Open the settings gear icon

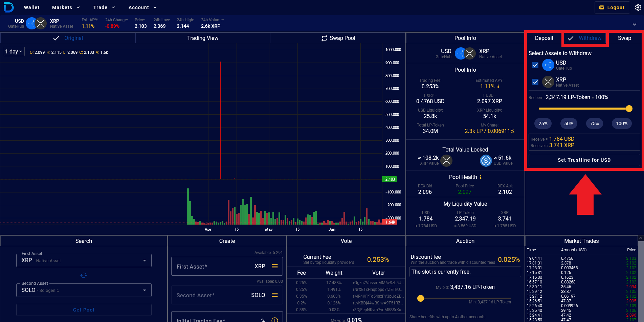pos(638,7)
